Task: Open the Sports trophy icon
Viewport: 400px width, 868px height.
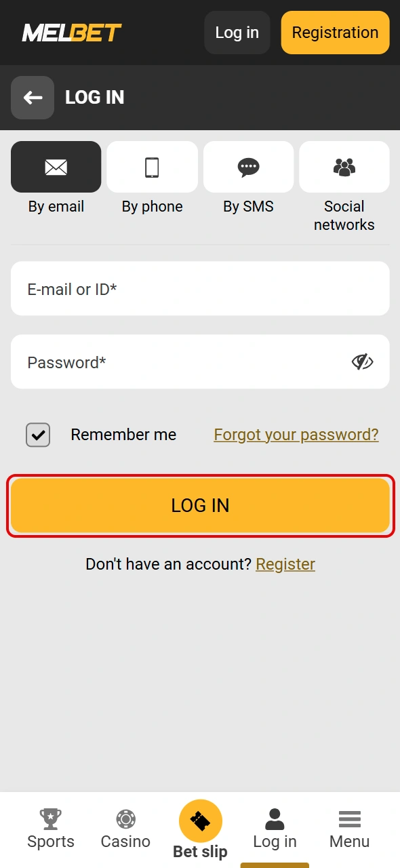Action: click(x=50, y=818)
